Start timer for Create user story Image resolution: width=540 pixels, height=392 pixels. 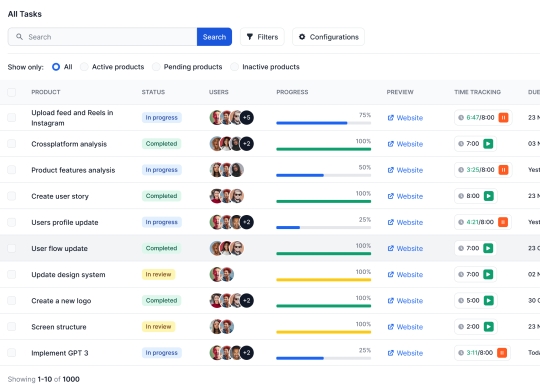[x=488, y=196]
